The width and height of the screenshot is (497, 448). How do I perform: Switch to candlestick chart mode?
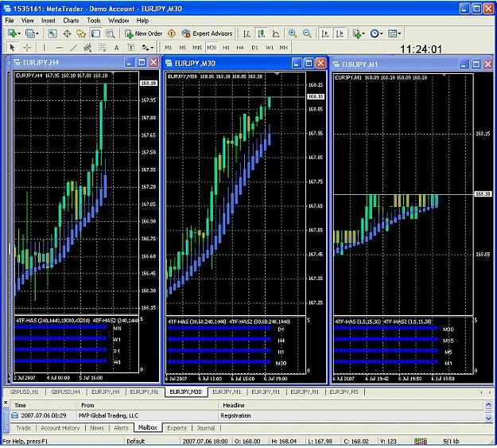261,33
